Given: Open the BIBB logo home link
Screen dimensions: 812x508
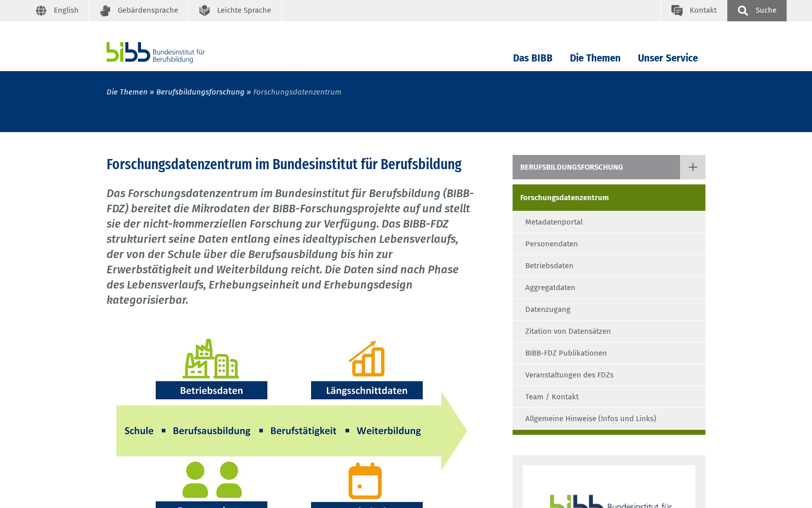Looking at the screenshot, I should click(x=156, y=52).
